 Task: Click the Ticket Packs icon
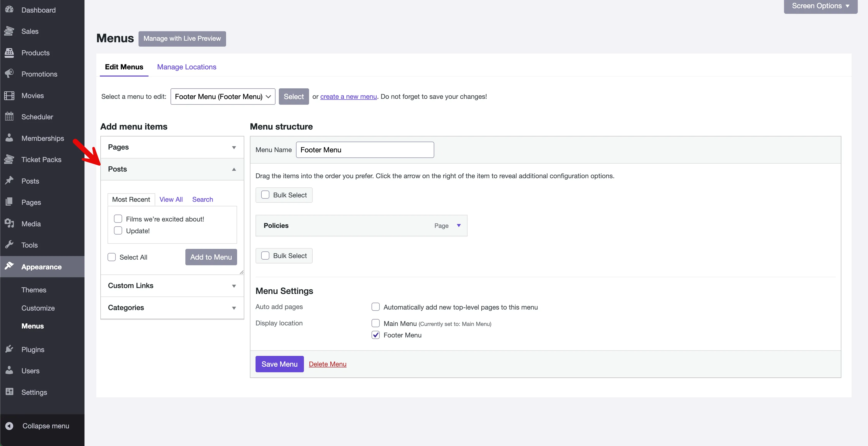pos(9,159)
